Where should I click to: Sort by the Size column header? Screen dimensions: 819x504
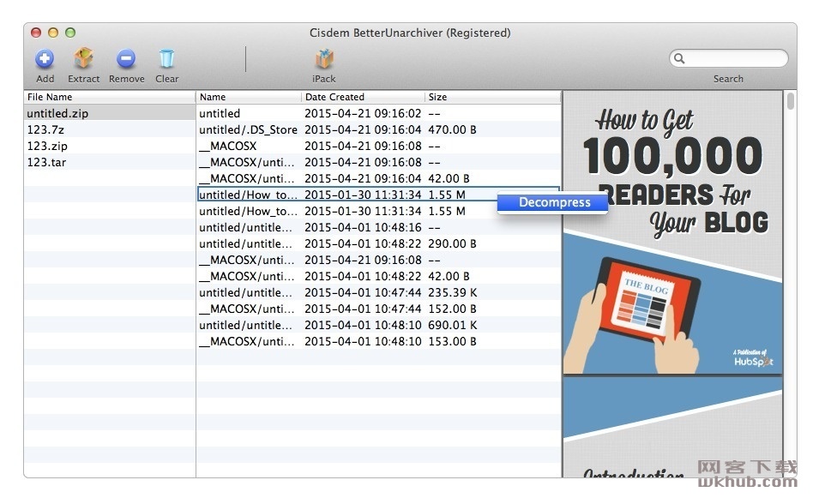click(x=492, y=97)
